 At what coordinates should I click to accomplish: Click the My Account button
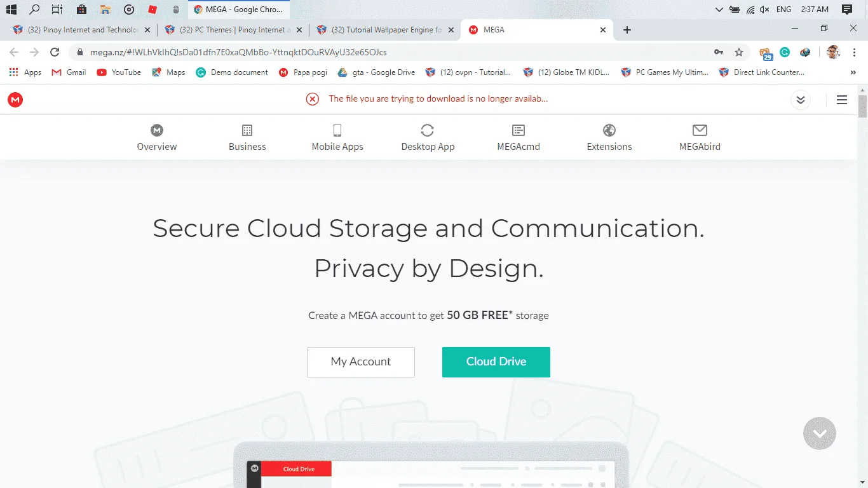(x=361, y=362)
